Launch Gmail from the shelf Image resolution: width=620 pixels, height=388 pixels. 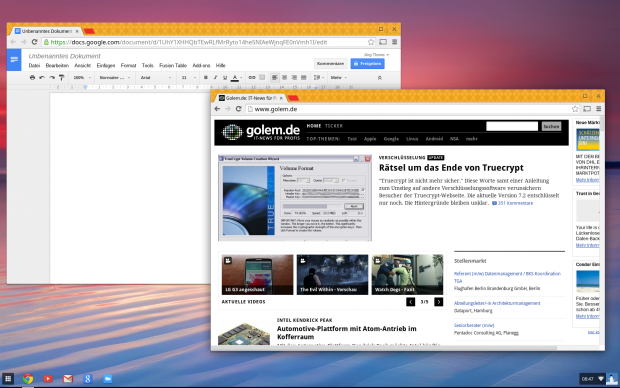(68, 379)
